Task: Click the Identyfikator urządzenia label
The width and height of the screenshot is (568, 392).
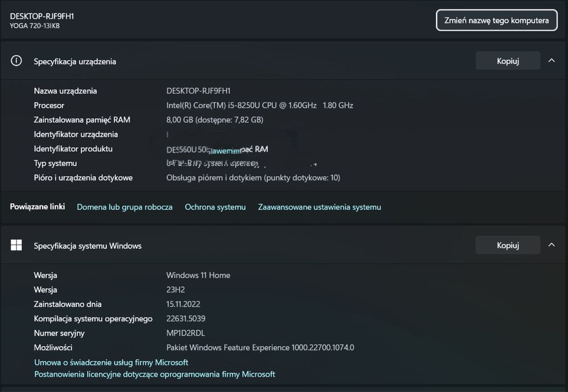Action: click(76, 134)
